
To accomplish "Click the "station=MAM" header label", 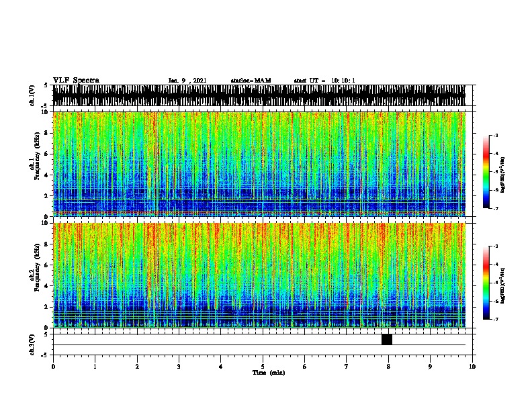I will point(251,81).
